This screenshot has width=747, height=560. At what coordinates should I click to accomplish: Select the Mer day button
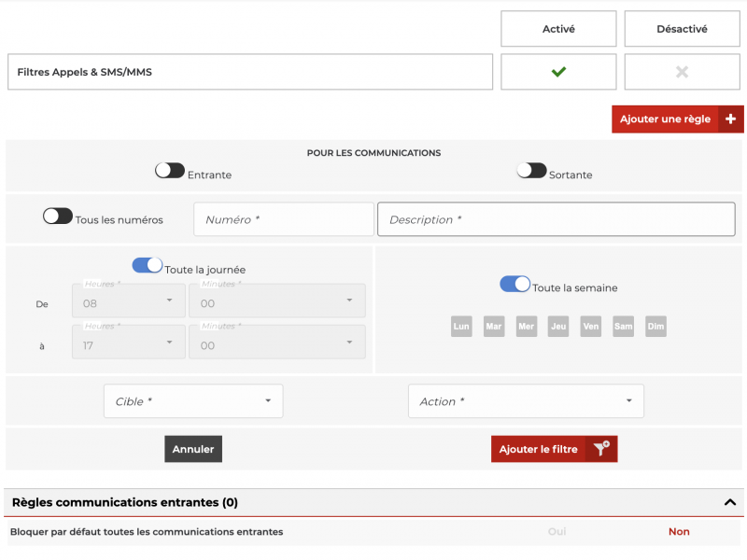point(527,327)
